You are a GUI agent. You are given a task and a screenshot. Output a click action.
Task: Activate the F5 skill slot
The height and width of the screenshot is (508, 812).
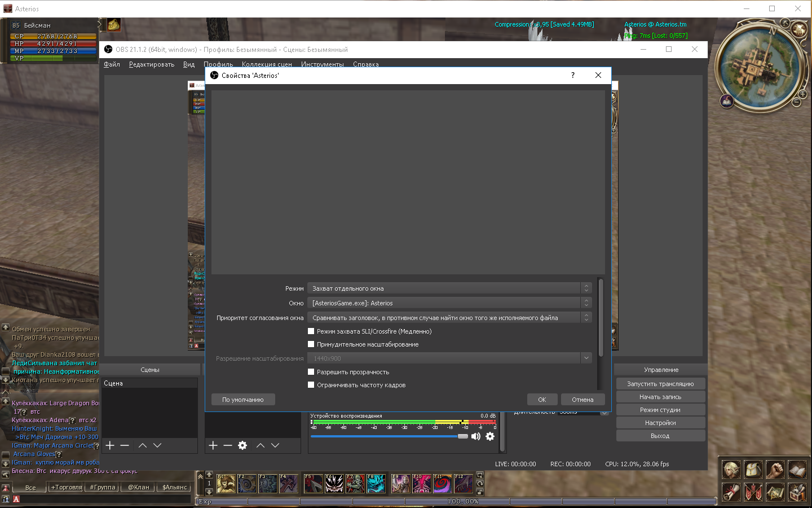click(313, 484)
